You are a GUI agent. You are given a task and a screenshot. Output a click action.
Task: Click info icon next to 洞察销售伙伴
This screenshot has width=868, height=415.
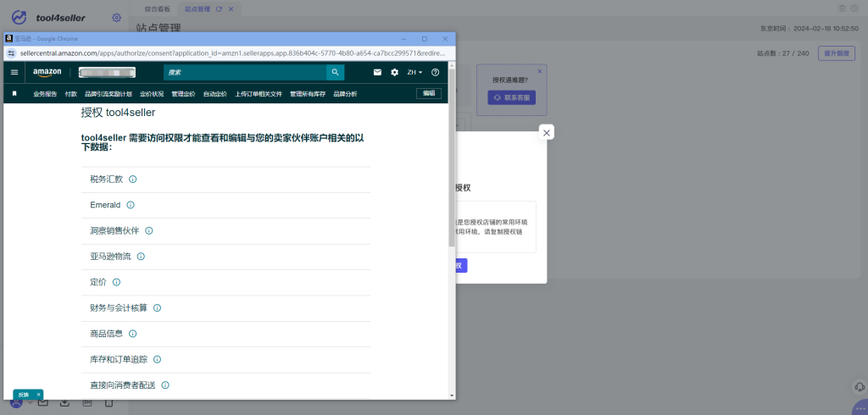(149, 230)
